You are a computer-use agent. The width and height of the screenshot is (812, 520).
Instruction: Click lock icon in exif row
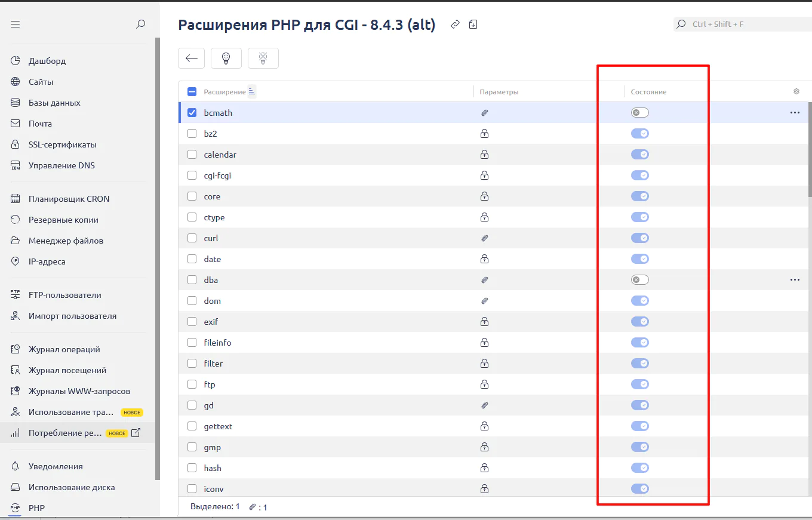coord(485,322)
